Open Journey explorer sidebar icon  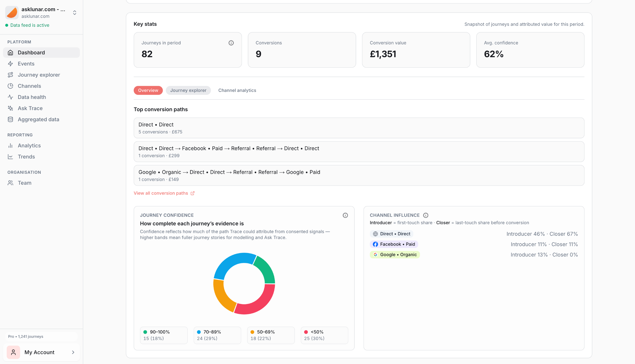(x=10, y=75)
